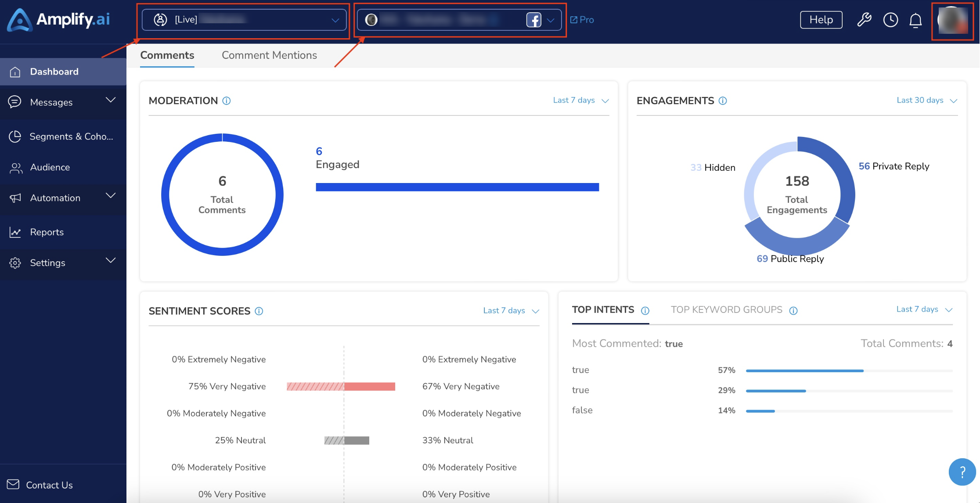Click the user profile avatar
The width and height of the screenshot is (980, 503).
pyautogui.click(x=952, y=20)
